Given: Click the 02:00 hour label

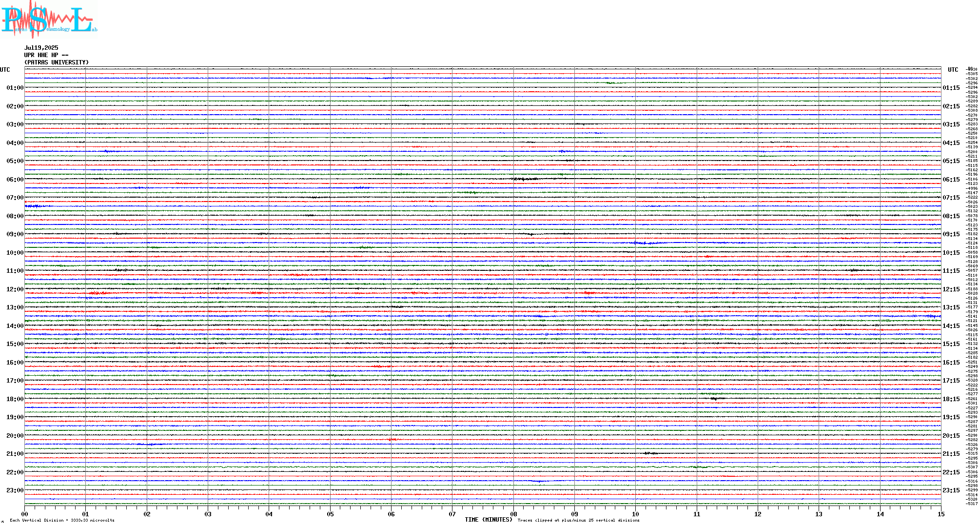Looking at the screenshot, I should pos(15,106).
